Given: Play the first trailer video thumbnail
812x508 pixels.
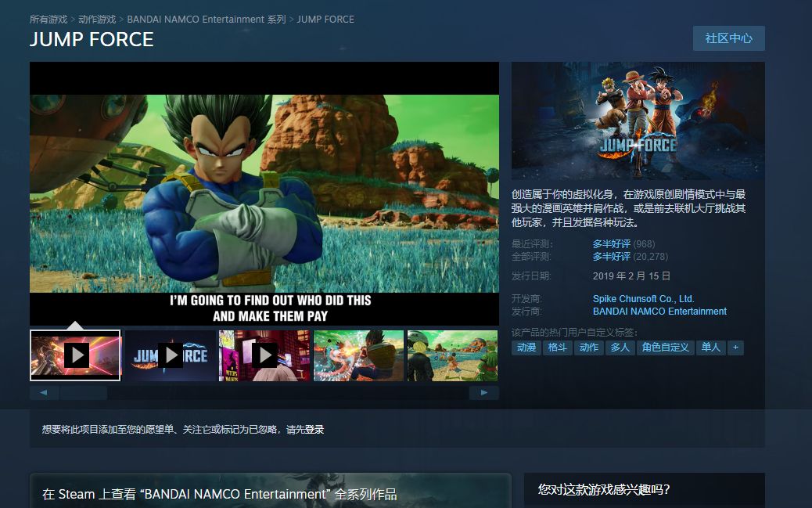Looking at the screenshot, I should point(75,355).
